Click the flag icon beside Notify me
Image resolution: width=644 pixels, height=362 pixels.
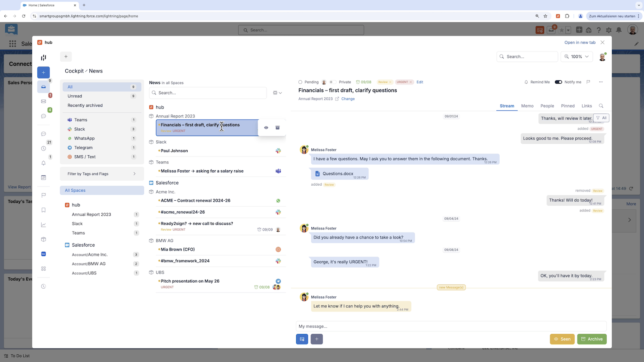tap(588, 82)
